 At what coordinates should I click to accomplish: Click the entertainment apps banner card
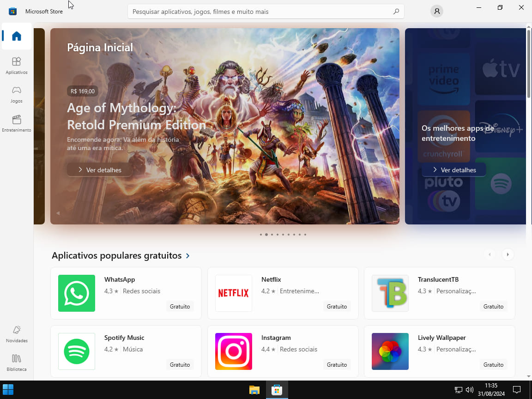click(465, 126)
